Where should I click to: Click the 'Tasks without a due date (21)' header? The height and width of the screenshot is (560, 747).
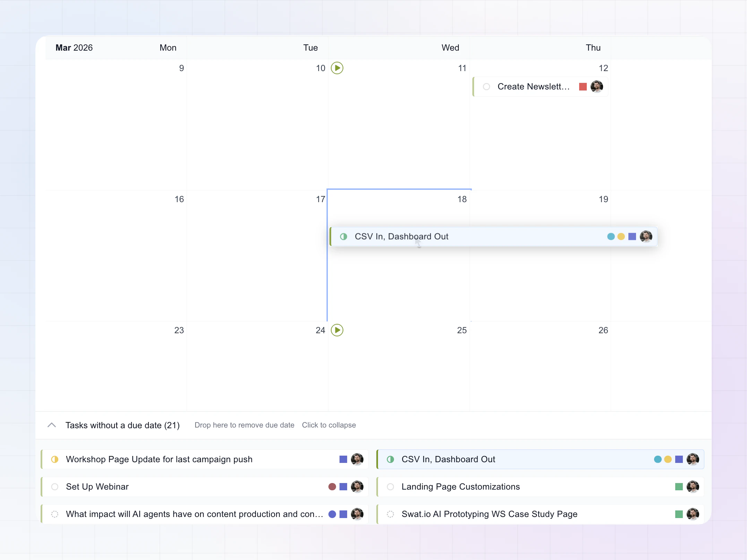[122, 425]
